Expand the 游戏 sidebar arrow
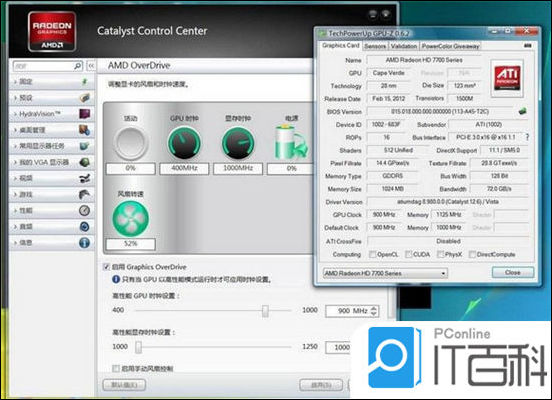 tap(15, 194)
